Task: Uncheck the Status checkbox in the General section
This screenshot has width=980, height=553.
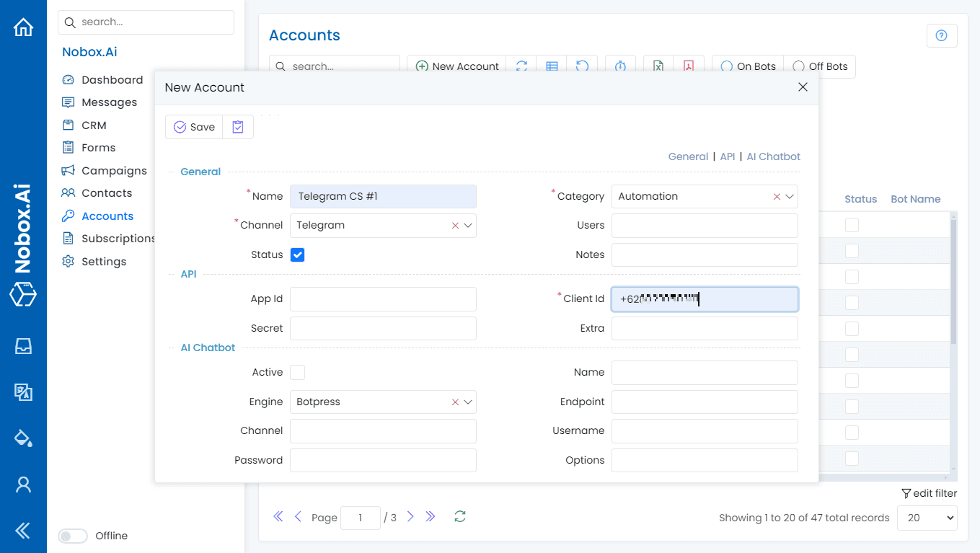Action: click(x=297, y=255)
